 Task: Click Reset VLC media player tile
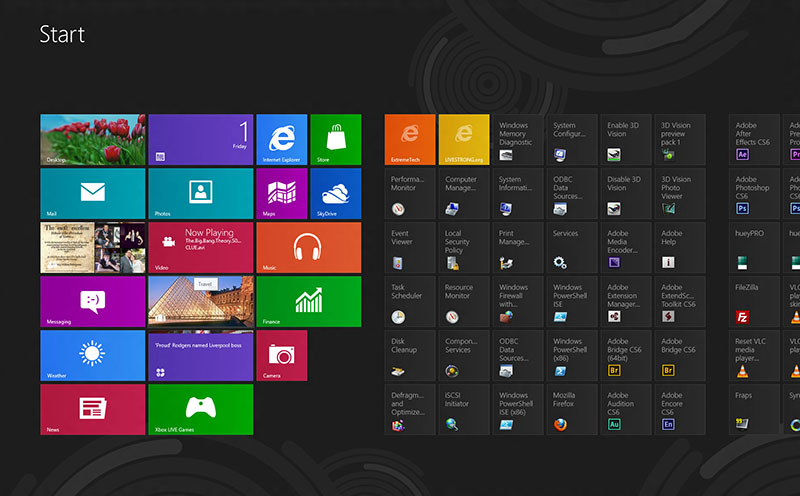(754, 356)
